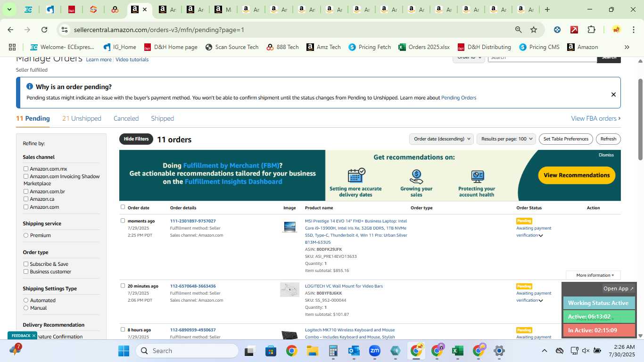
Task: Go back to previous page
Action: tap(10, 30)
